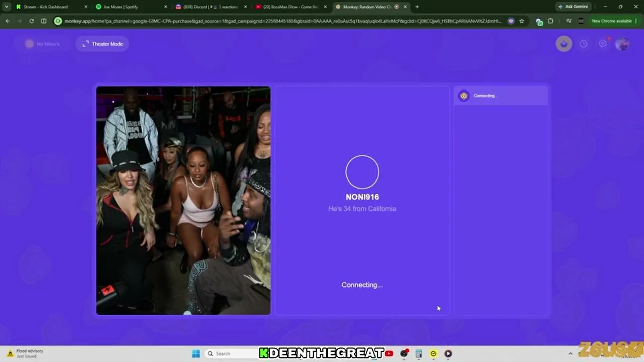Switch to the Kick Dashboard stream tab
Viewport: 644px width, 362px height.
pos(45,7)
